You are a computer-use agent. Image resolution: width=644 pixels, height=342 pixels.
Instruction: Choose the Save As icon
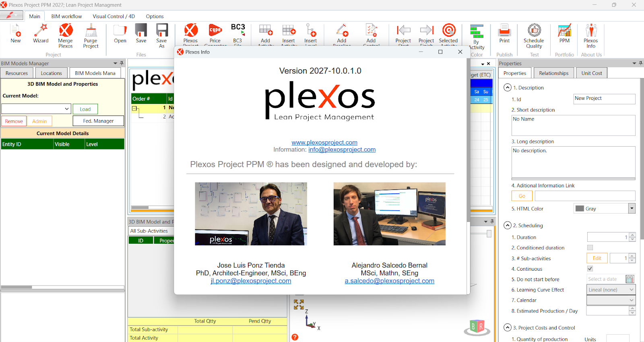162,30
